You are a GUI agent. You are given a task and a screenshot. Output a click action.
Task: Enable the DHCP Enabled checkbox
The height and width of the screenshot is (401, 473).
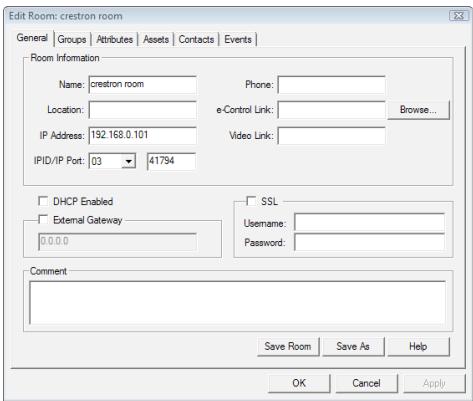pyautogui.click(x=43, y=201)
